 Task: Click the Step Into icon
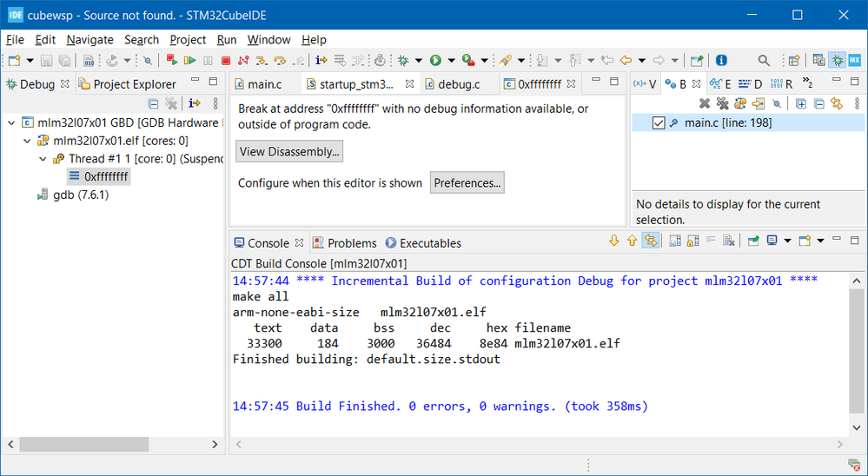click(262, 60)
